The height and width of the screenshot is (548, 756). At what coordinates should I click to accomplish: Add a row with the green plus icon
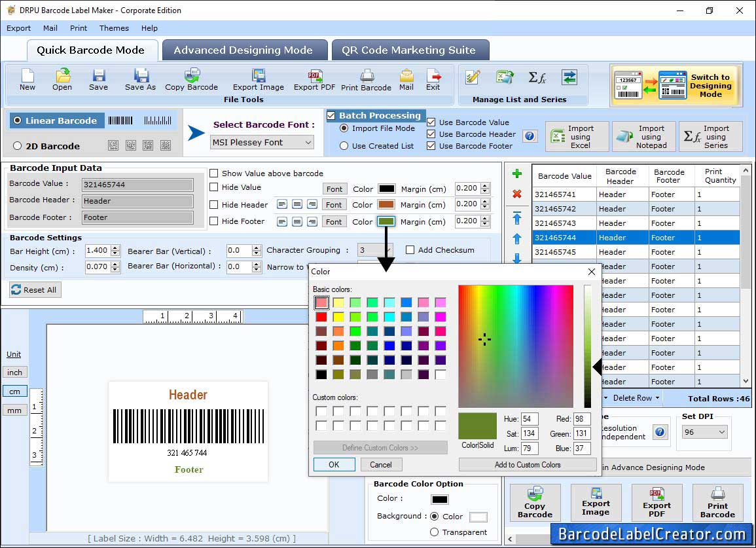click(517, 174)
